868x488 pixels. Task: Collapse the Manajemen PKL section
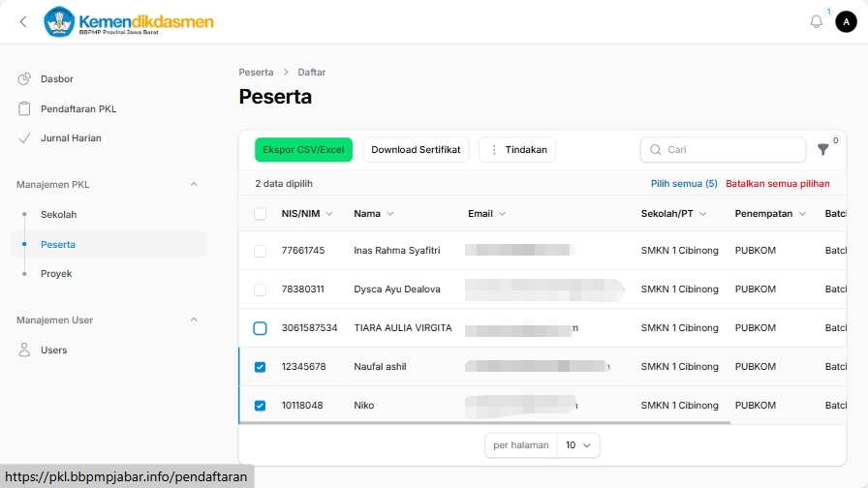pos(194,184)
